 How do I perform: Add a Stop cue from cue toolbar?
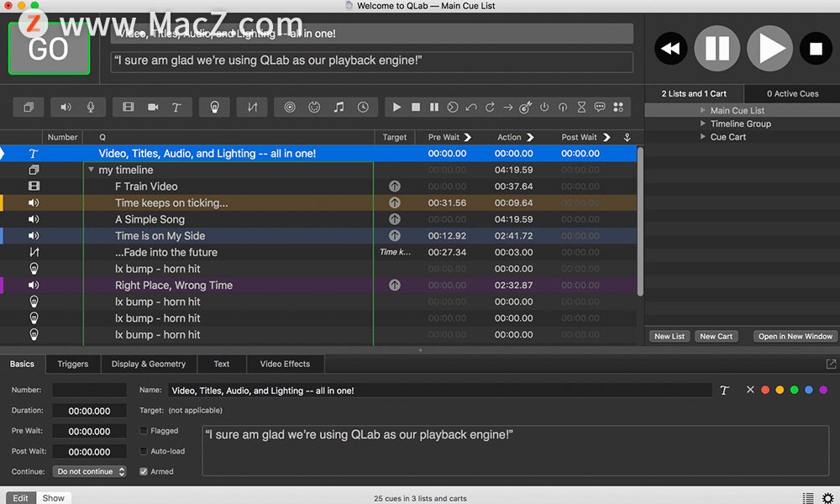[x=415, y=108]
